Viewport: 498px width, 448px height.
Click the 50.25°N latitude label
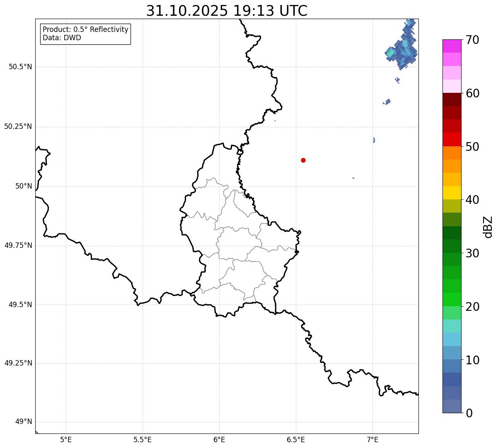[x=18, y=126]
